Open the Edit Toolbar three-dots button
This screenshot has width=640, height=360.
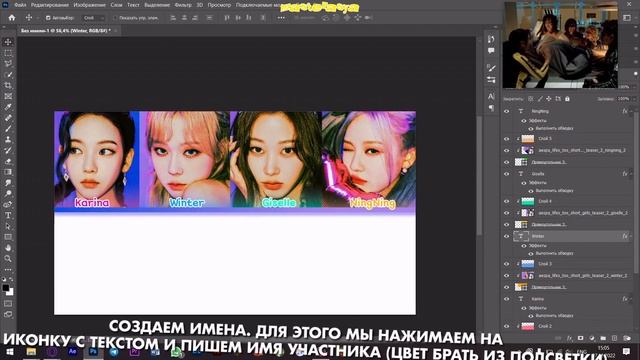(x=8, y=270)
